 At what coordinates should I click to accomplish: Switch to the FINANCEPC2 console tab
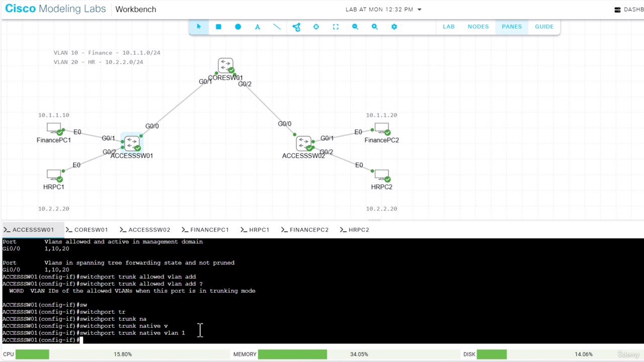[x=305, y=230]
